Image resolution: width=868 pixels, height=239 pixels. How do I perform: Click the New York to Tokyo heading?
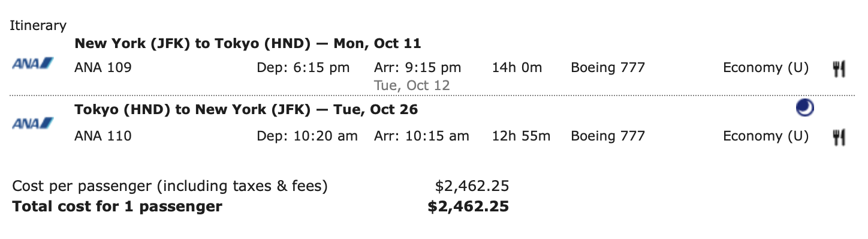click(248, 43)
